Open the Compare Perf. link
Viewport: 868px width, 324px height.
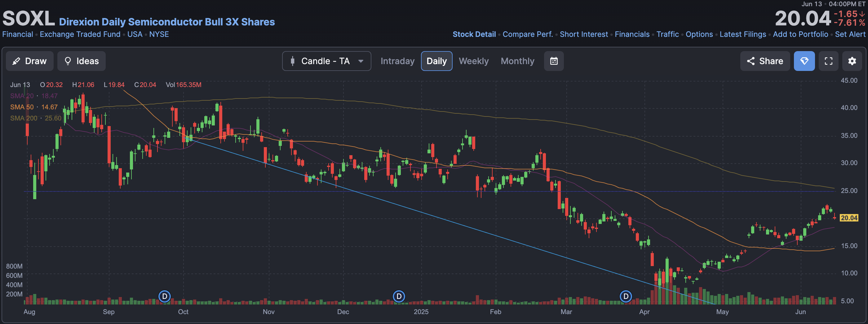[528, 34]
